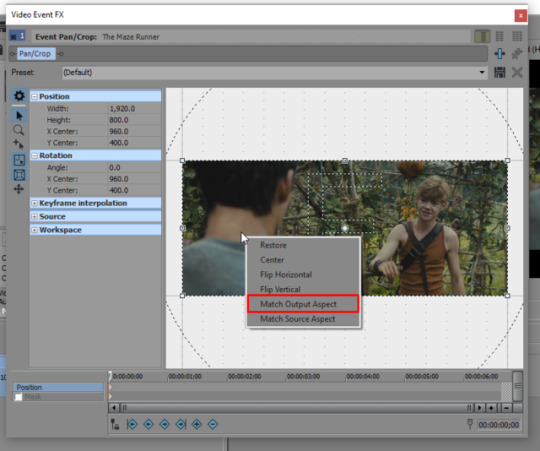Expand the Workspace section

tap(34, 230)
